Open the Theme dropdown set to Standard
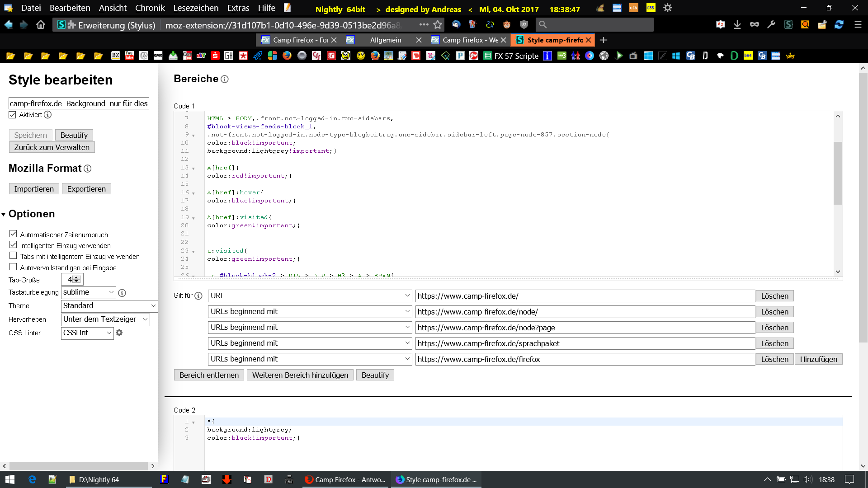 click(x=109, y=306)
